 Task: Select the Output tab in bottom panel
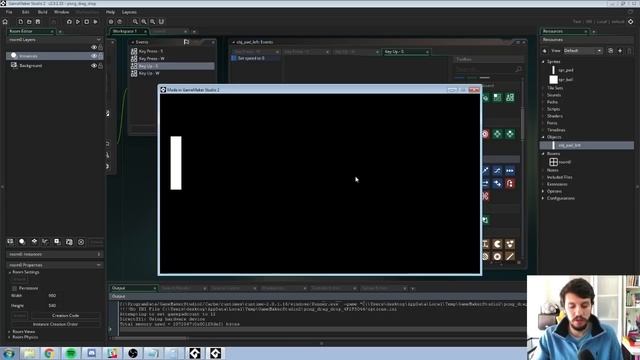(x=133, y=288)
